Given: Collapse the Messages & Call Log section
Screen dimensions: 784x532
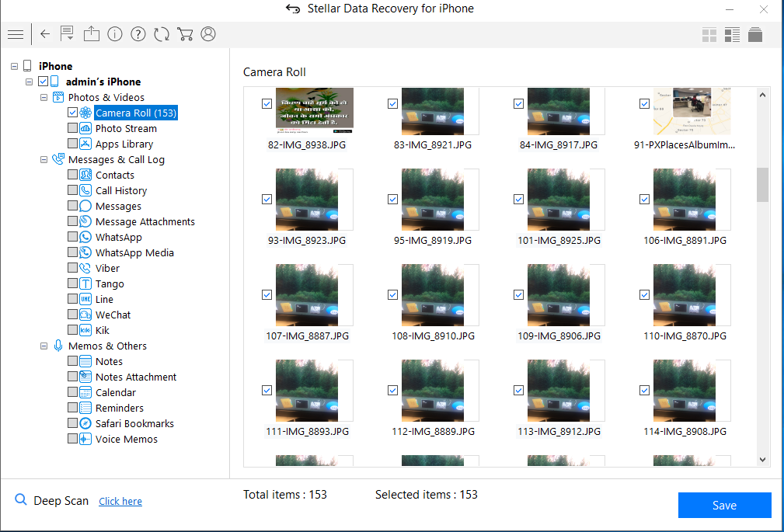Looking at the screenshot, I should [44, 160].
